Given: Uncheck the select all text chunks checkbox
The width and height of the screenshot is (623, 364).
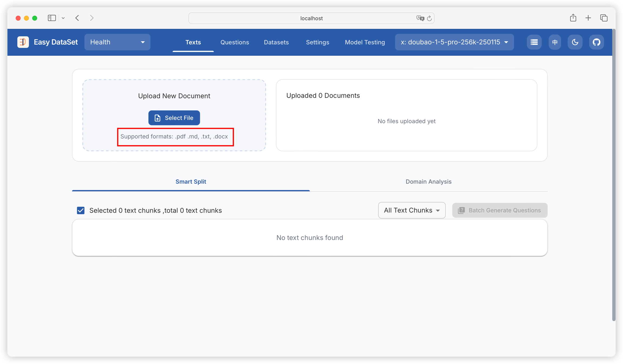Looking at the screenshot, I should (x=81, y=210).
